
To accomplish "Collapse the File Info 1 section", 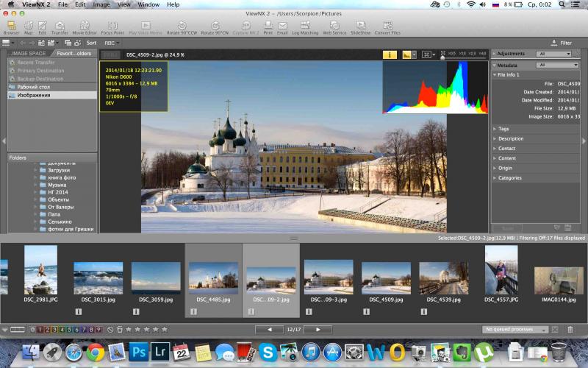I will click(x=495, y=75).
